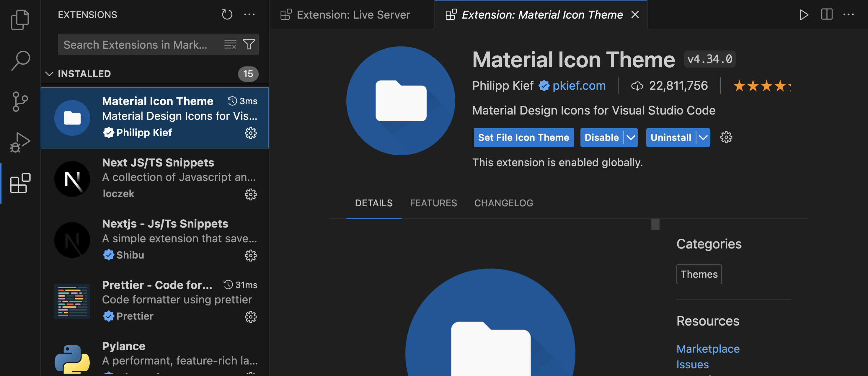Click the filter extensions funnel icon

(x=249, y=45)
